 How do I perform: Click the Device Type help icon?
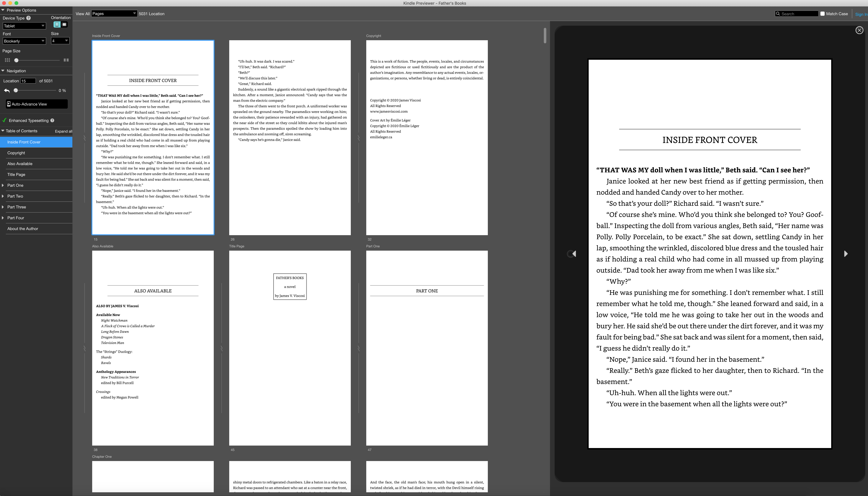[29, 18]
